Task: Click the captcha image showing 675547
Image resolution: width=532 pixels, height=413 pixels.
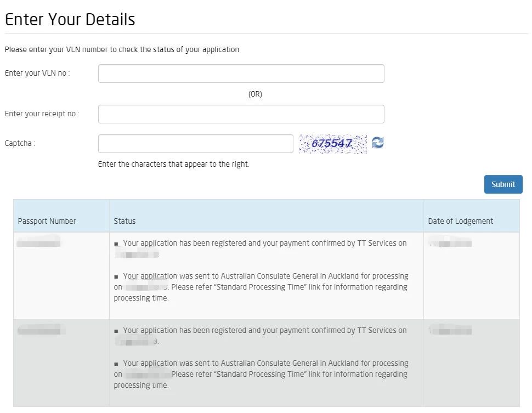Action: pyautogui.click(x=332, y=144)
